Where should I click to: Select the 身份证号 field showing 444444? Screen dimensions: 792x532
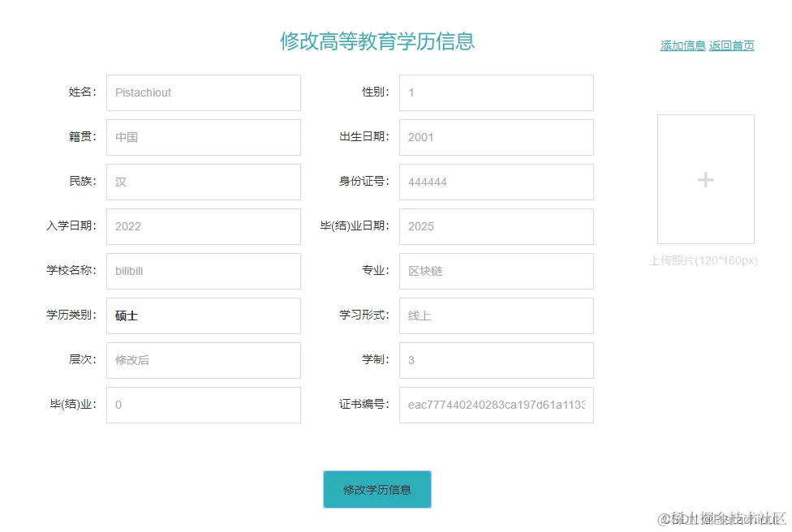pyautogui.click(x=496, y=182)
